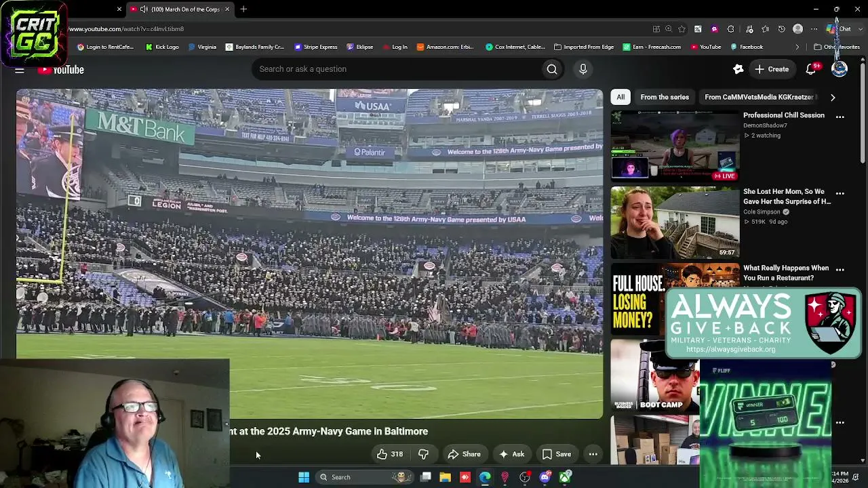Viewport: 868px width, 488px height.
Task: Like the video with 318 likes
Action: tap(389, 454)
